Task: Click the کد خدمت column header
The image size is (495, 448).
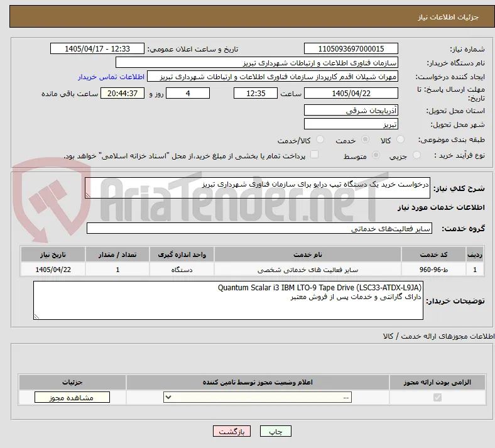Action: 434,254
